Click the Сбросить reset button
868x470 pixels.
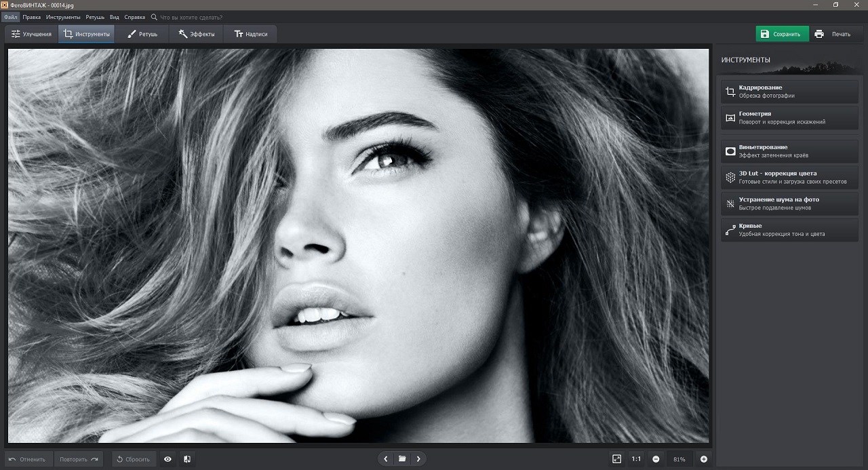point(134,459)
